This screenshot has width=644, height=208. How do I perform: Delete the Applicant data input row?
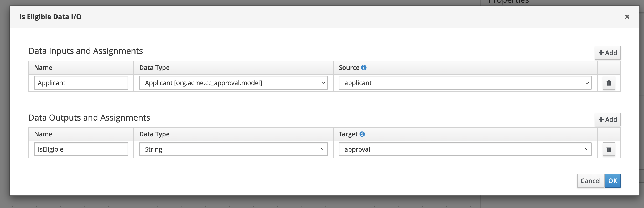609,83
